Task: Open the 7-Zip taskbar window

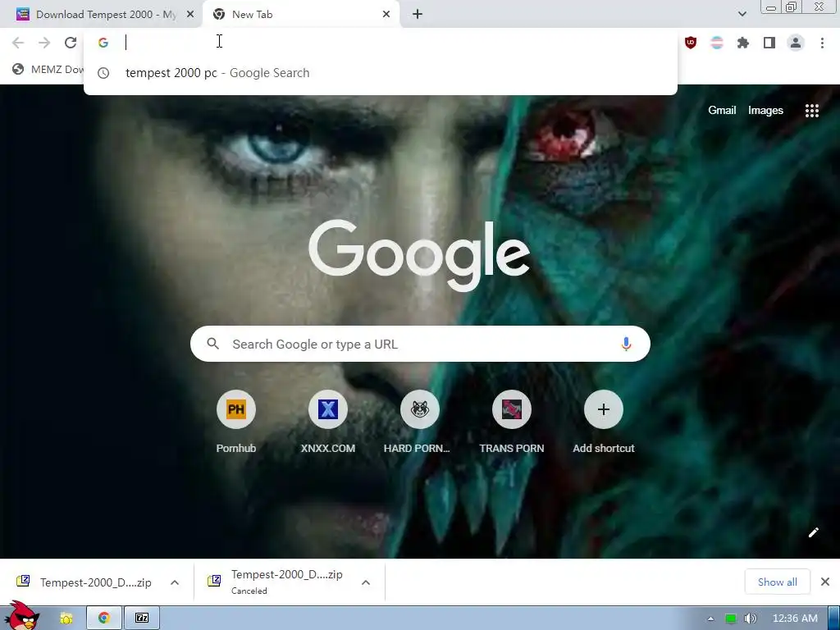Action: tap(142, 619)
